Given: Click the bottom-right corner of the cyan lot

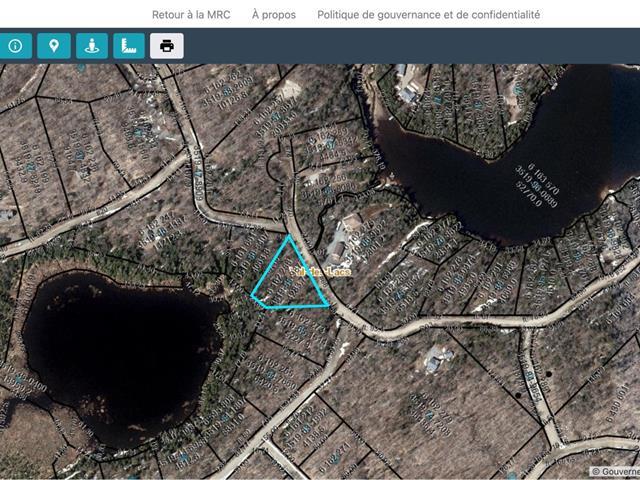Looking at the screenshot, I should [x=328, y=305].
